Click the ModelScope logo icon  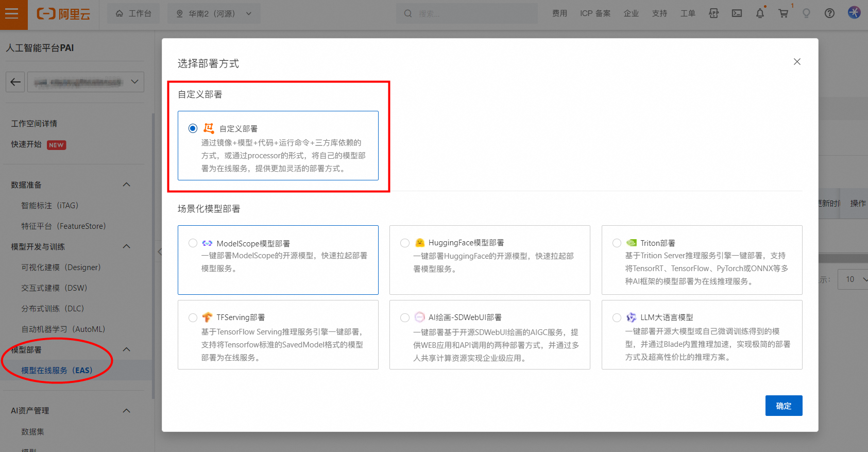coord(207,243)
